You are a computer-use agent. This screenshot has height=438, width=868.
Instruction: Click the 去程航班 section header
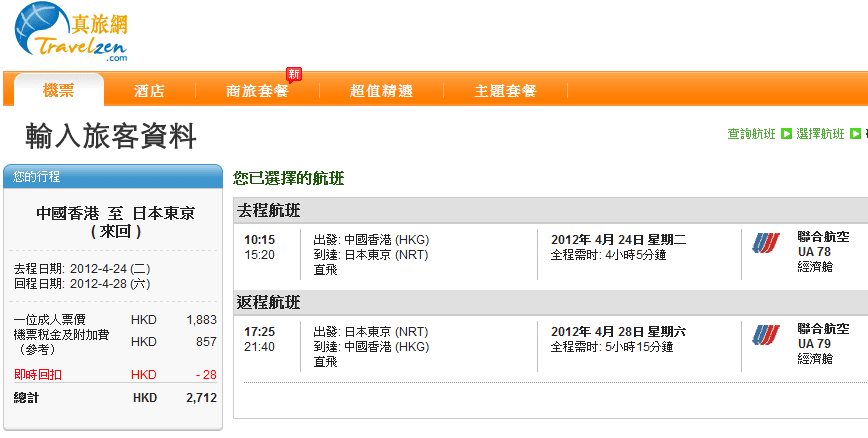click(x=268, y=211)
